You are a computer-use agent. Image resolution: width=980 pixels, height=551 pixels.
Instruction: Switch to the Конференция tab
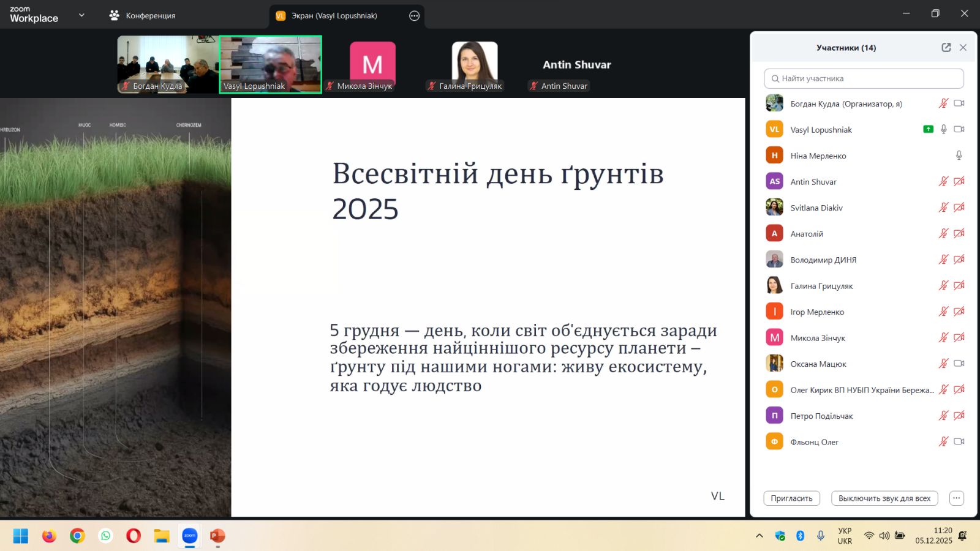pyautogui.click(x=142, y=16)
